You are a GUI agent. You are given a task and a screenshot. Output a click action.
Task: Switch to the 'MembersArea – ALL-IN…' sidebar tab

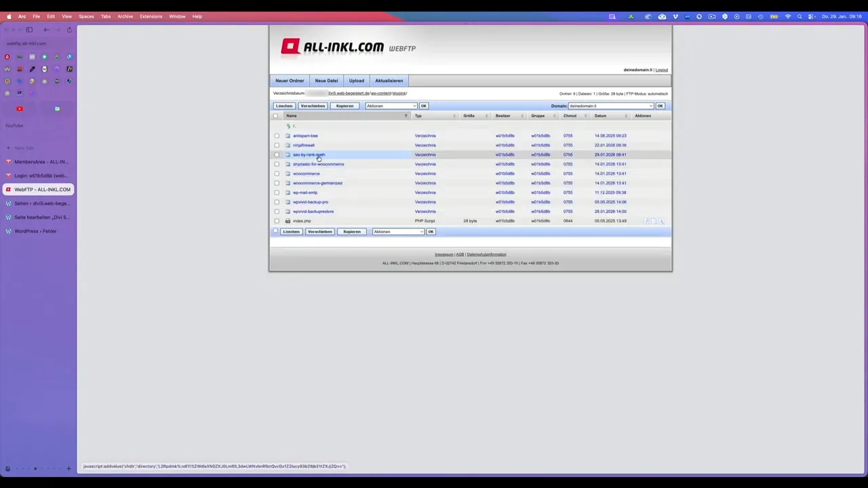[41, 161]
